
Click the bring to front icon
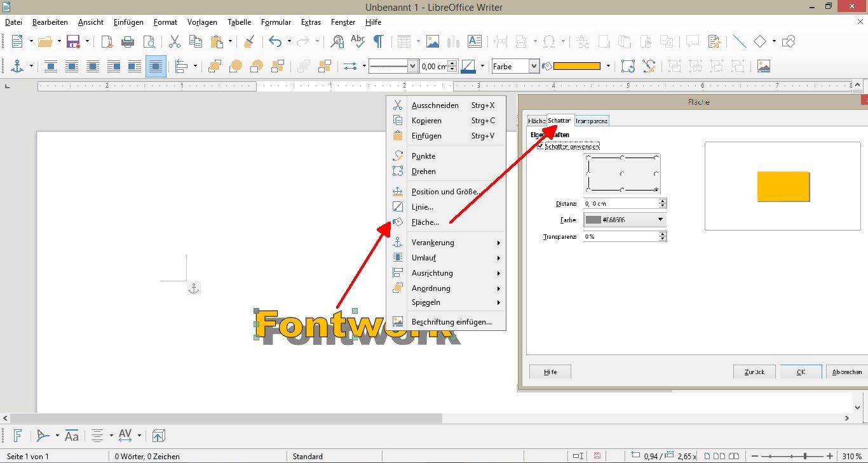point(215,66)
